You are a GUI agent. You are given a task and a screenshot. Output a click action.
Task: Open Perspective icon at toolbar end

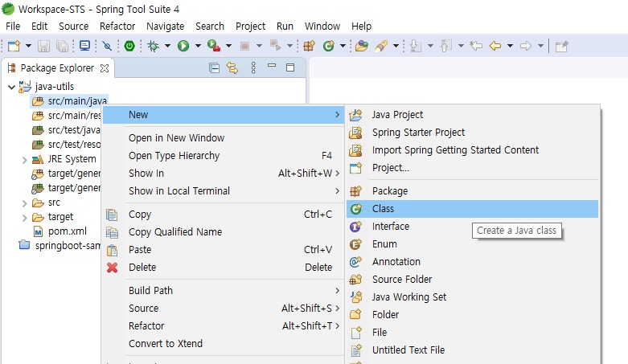(x=561, y=46)
